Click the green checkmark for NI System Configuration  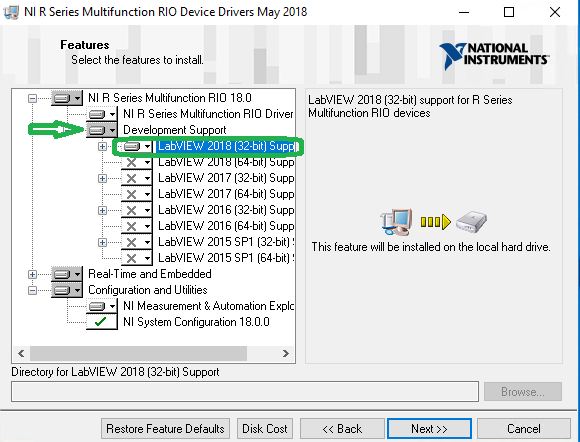click(x=102, y=322)
